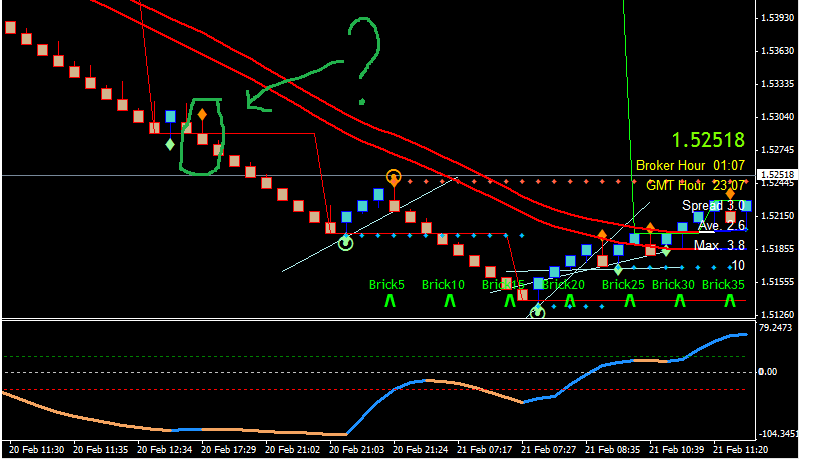
Task: Select the light green diamond below the first blue brick
Action: (170, 144)
